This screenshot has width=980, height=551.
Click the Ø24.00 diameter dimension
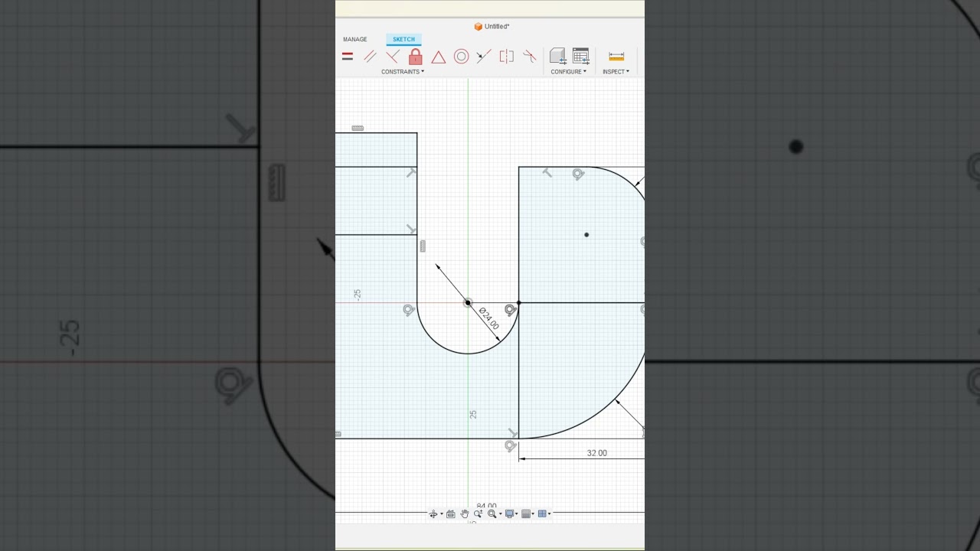[x=489, y=319]
